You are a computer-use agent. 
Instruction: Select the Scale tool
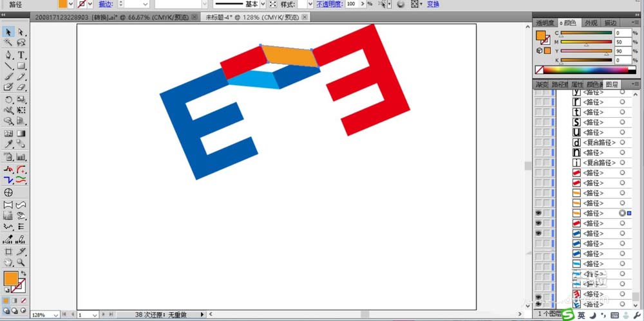pos(21,100)
